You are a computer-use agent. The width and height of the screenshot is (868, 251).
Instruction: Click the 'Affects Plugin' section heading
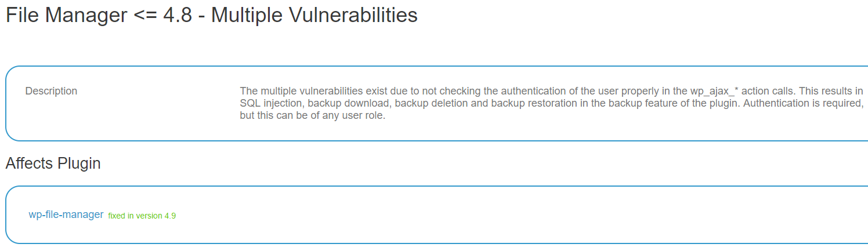pyautogui.click(x=53, y=163)
